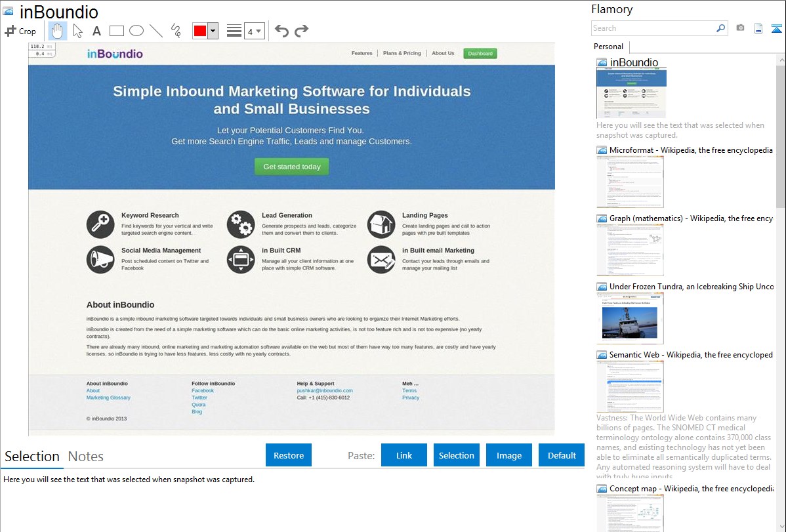Click the Flamory search input field
This screenshot has height=532, width=786.
pos(653,28)
